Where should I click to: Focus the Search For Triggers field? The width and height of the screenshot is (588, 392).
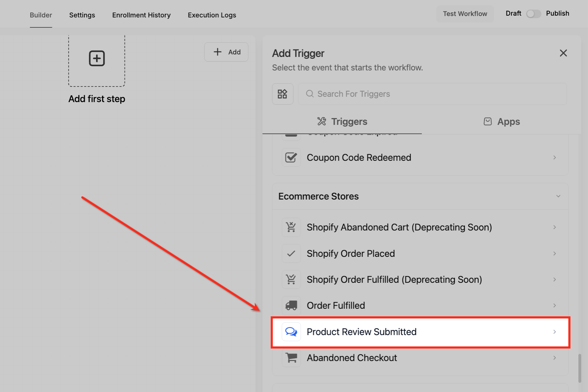tap(432, 94)
